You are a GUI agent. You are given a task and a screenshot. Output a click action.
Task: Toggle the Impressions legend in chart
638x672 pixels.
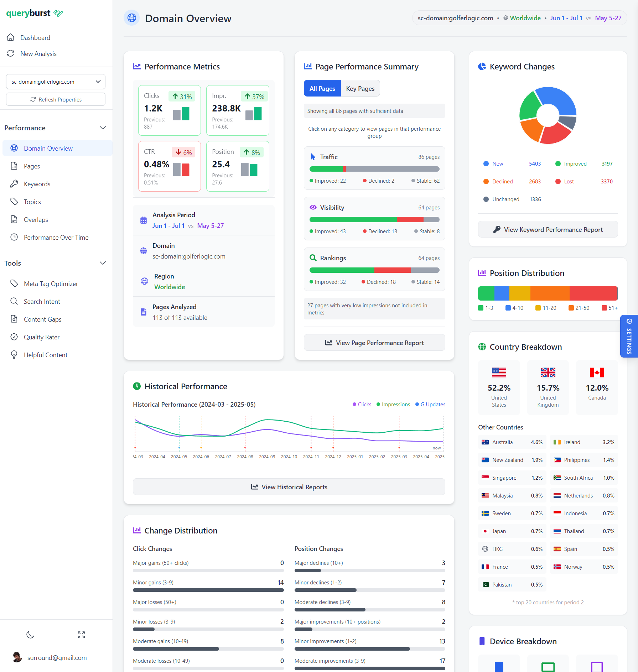(393, 404)
